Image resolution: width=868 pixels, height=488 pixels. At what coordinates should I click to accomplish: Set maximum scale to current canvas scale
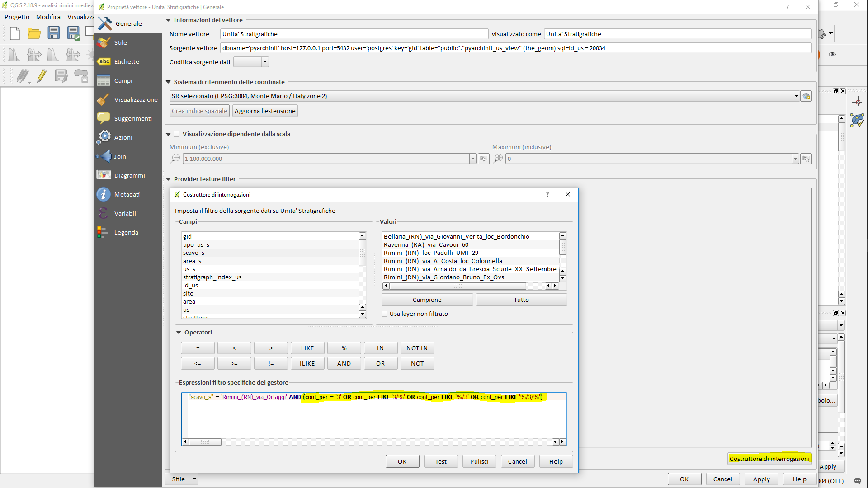[x=806, y=159]
